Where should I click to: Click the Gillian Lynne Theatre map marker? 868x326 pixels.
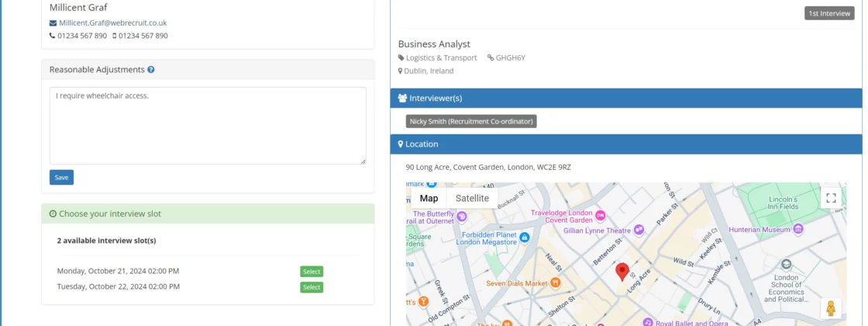pos(639,230)
